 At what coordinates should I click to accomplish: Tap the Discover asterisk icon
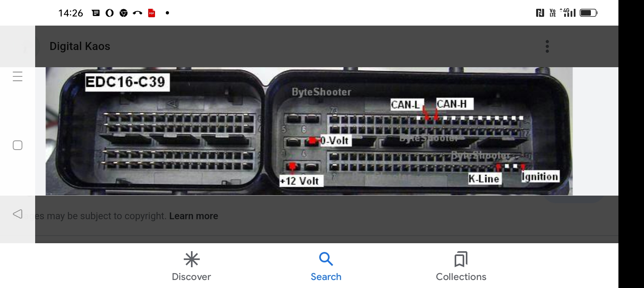pyautogui.click(x=192, y=259)
